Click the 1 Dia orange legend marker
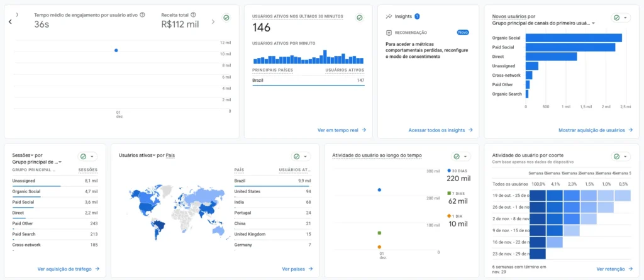 click(448, 216)
